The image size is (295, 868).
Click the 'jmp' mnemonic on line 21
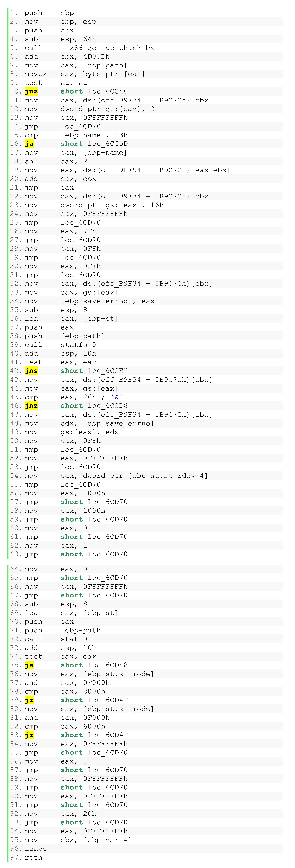(x=31, y=188)
